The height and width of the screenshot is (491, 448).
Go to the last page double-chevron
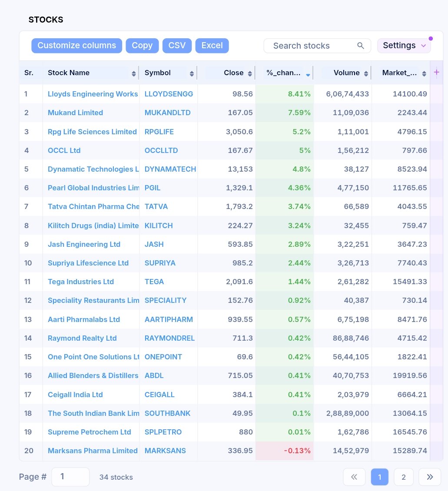click(x=430, y=477)
